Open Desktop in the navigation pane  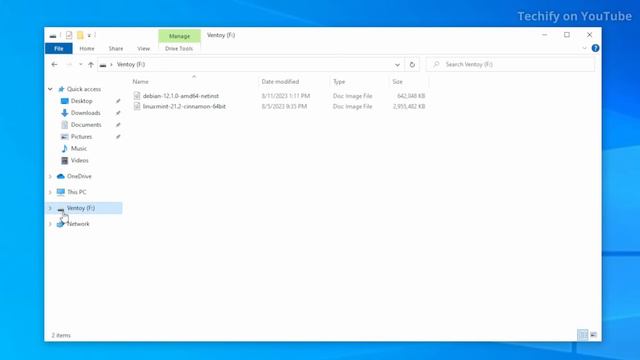[x=81, y=101]
